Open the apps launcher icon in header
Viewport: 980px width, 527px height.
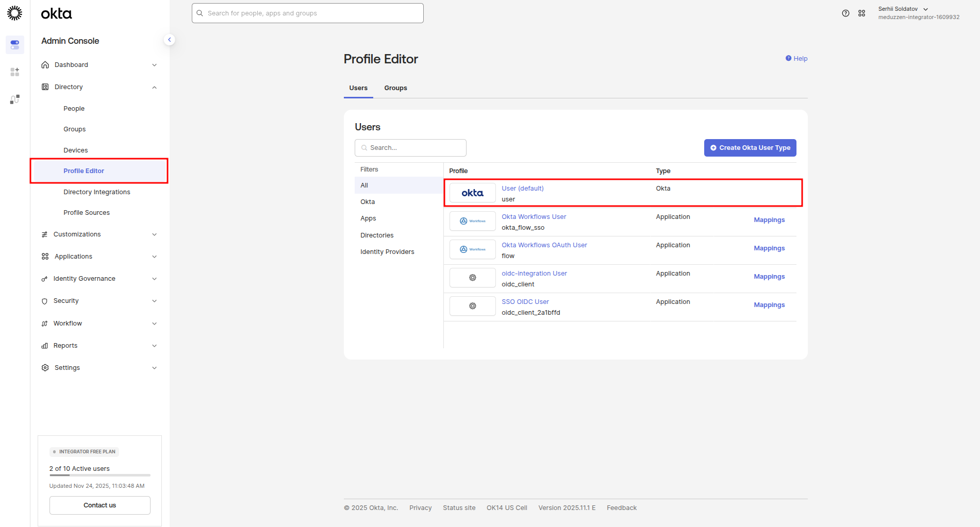point(861,13)
